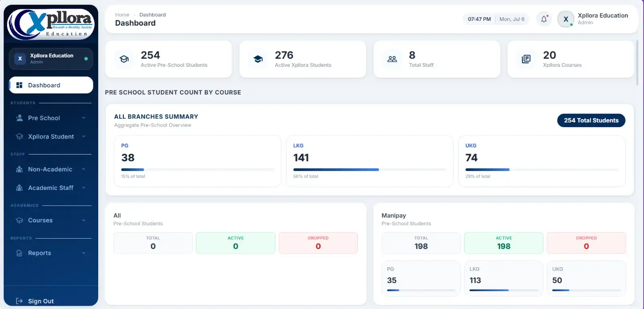
Task: Click the PG progress bar in summary
Action: [x=197, y=170]
